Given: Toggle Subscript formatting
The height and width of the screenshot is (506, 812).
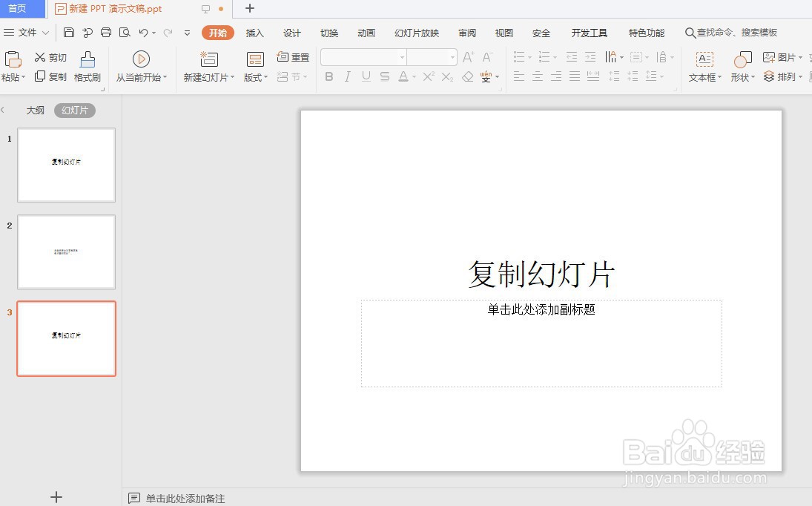Looking at the screenshot, I should coord(447,76).
